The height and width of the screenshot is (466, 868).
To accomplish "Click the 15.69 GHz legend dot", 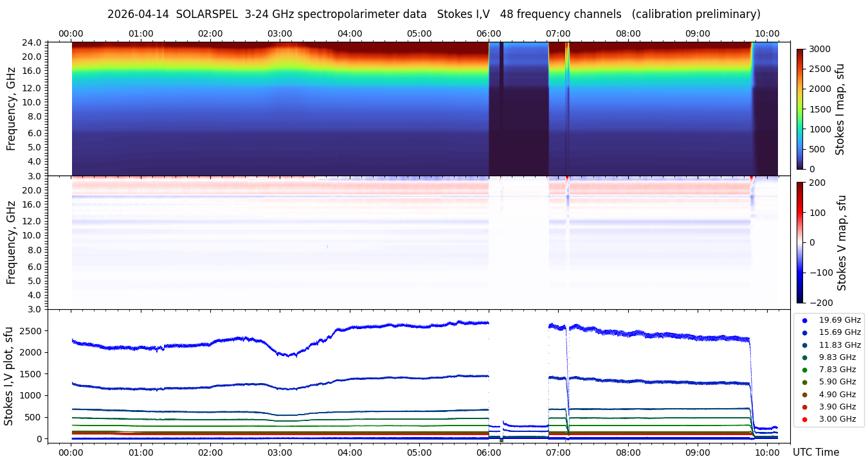I will [804, 332].
